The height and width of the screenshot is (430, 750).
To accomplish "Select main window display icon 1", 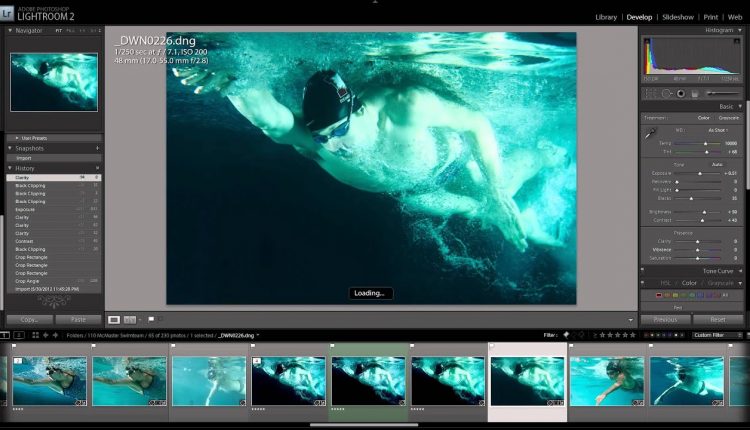I will click(4, 335).
